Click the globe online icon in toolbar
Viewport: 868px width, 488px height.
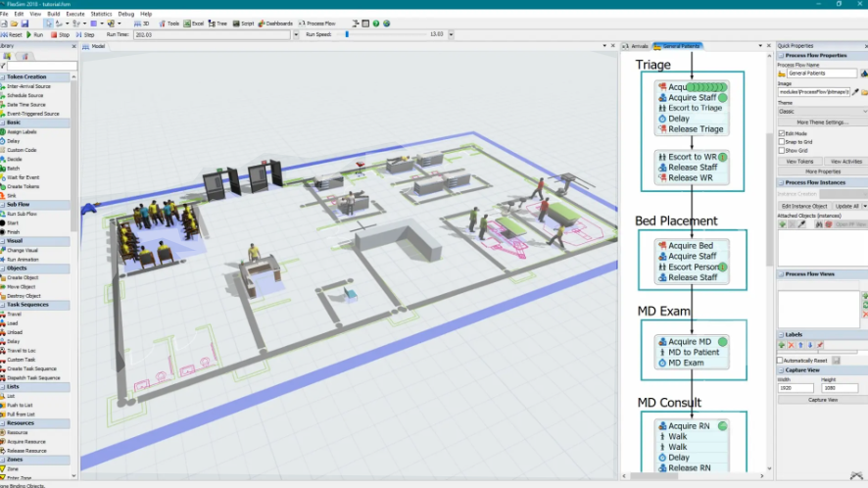386,24
